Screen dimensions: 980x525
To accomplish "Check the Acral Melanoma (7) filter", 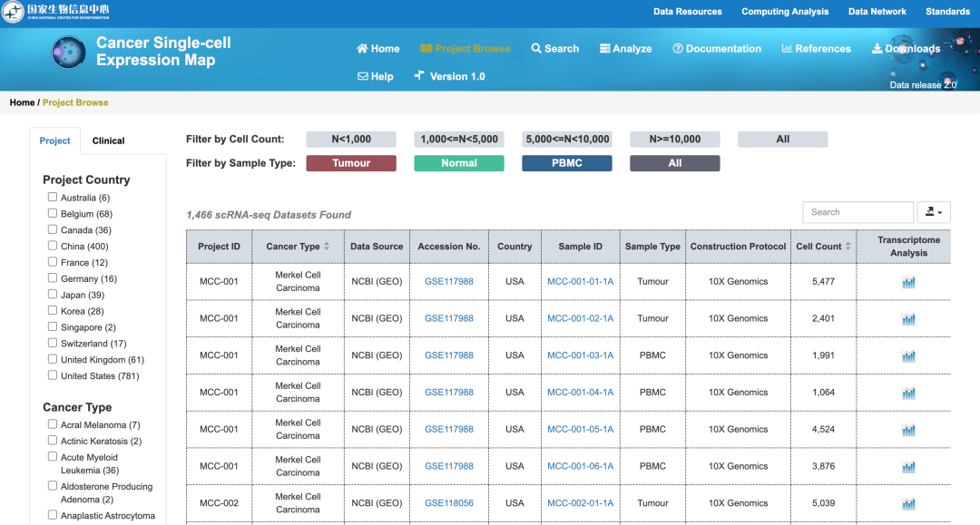I will pos(53,424).
